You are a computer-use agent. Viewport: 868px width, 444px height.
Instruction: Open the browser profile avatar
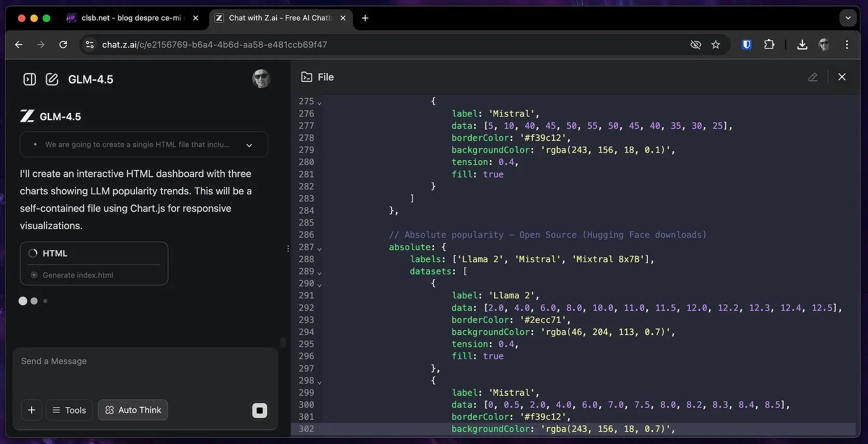click(x=824, y=45)
